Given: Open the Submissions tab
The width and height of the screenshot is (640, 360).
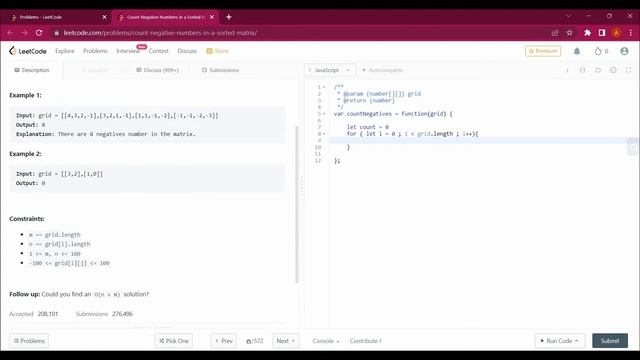Looking at the screenshot, I should tap(220, 70).
